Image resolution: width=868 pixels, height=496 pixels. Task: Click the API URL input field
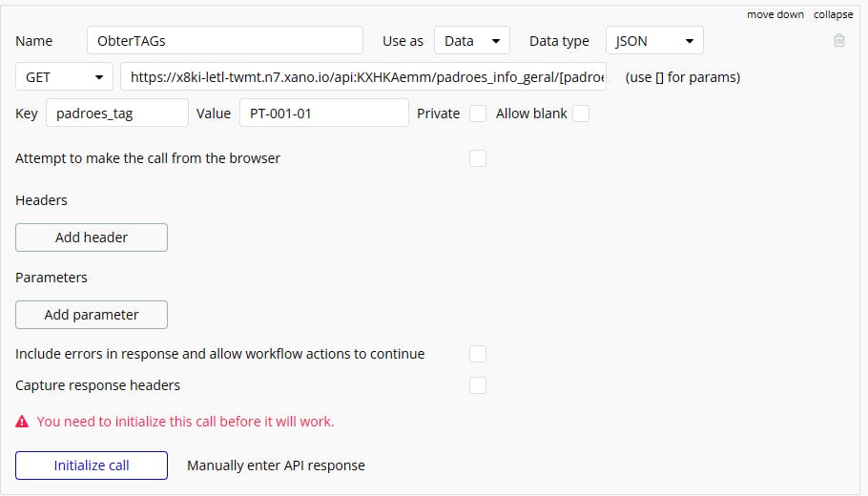(363, 77)
